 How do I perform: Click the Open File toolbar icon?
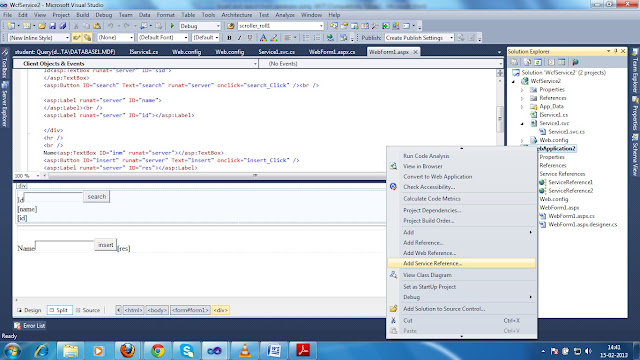click(42, 26)
